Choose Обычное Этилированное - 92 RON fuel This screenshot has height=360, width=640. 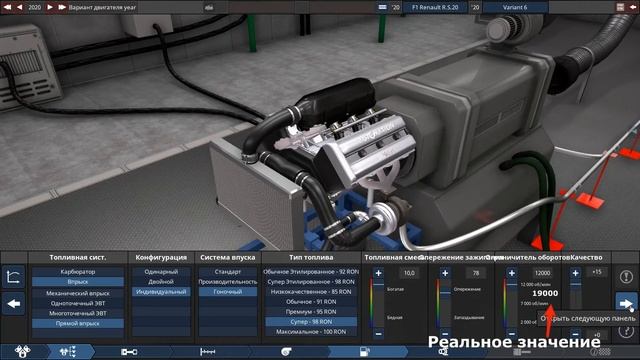coord(311,272)
